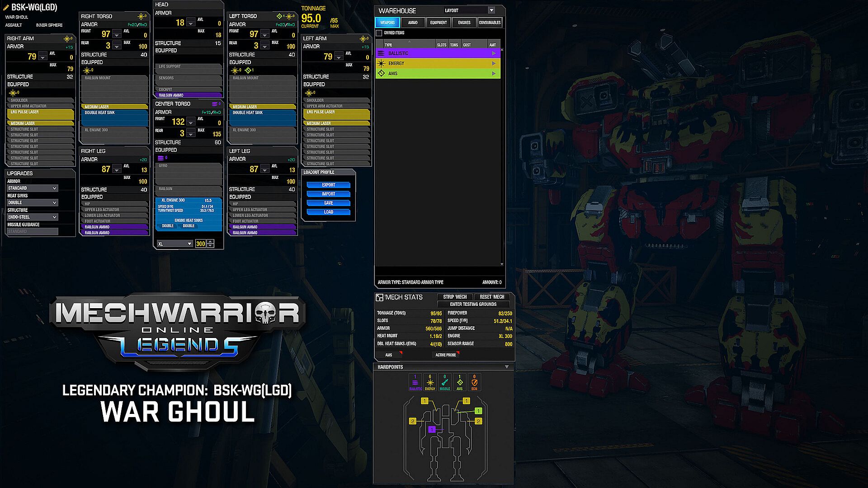The height and width of the screenshot is (488, 868).
Task: Toggle the Owned Items checkbox
Action: [379, 33]
